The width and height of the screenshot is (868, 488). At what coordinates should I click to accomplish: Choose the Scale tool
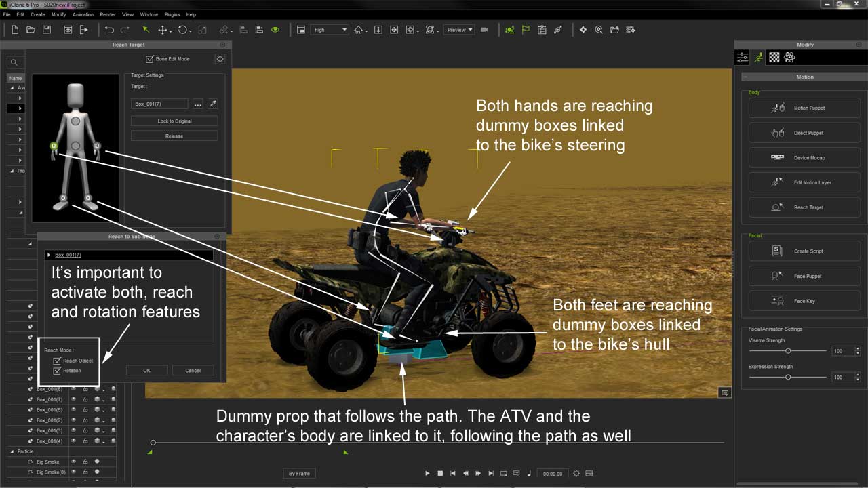click(202, 30)
